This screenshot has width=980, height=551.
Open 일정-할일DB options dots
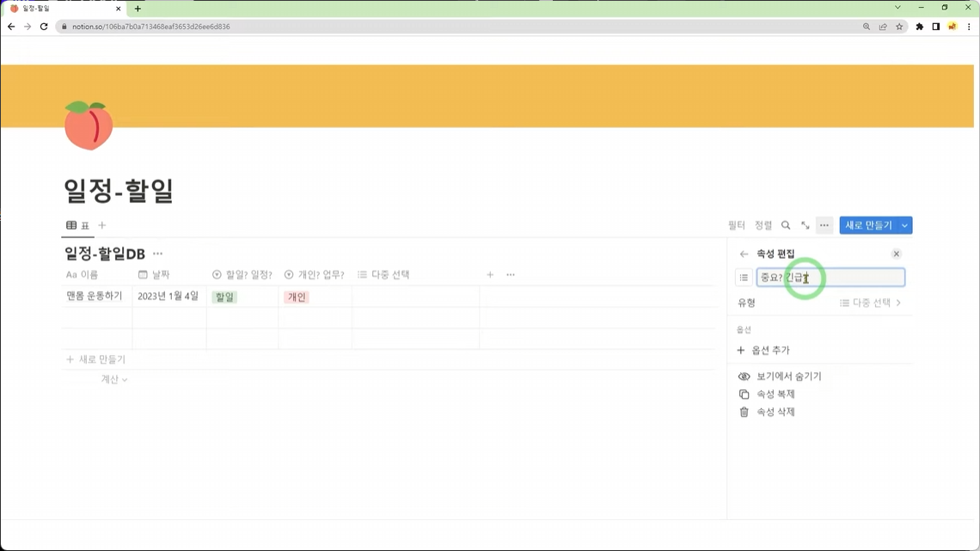tap(157, 254)
